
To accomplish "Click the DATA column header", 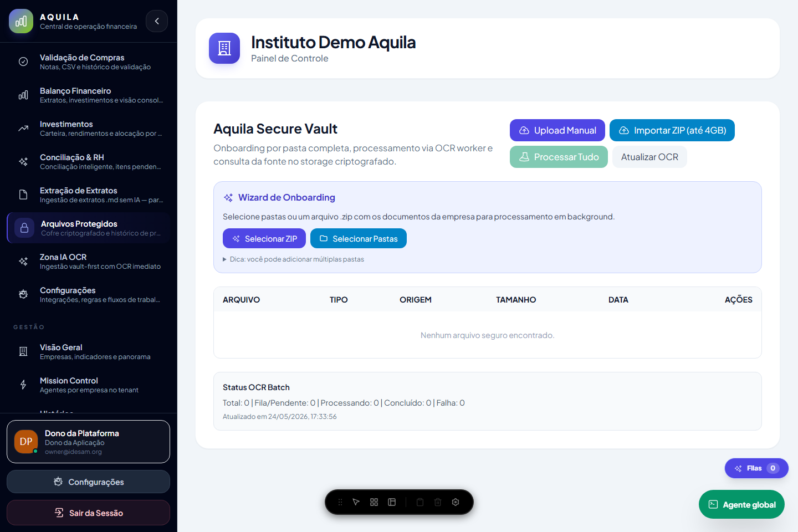I will coord(618,300).
